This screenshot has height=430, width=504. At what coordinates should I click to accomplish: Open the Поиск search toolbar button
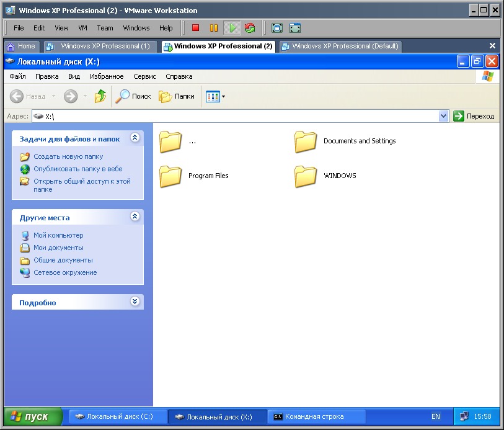click(x=134, y=96)
